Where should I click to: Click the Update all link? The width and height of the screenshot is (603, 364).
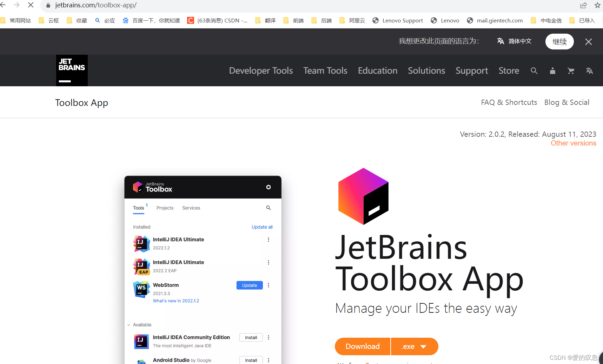pos(262,227)
